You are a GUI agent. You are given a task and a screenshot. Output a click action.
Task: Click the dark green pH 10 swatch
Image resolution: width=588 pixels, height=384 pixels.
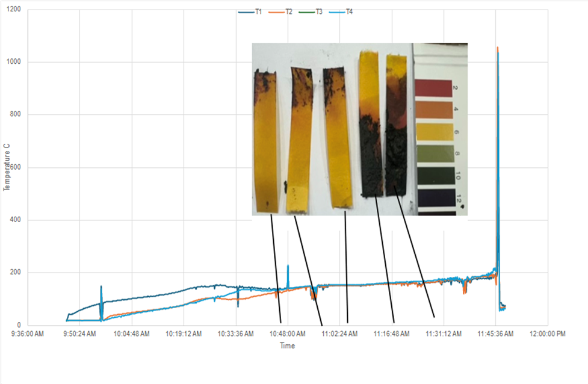pyautogui.click(x=436, y=176)
